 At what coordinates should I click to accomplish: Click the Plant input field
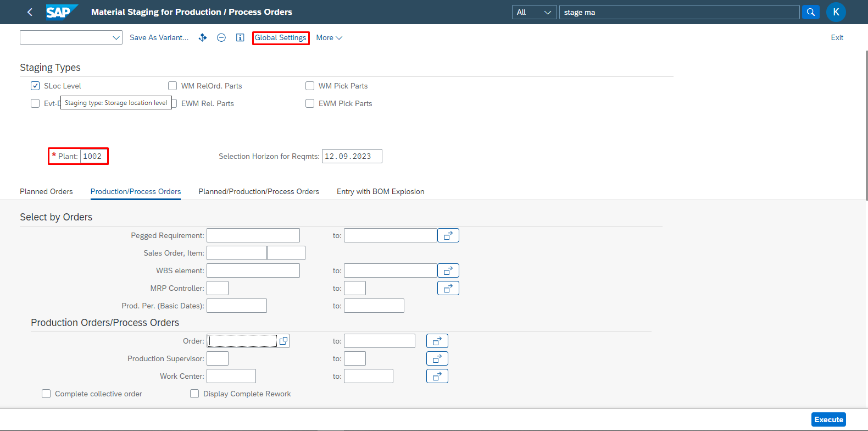pos(93,156)
